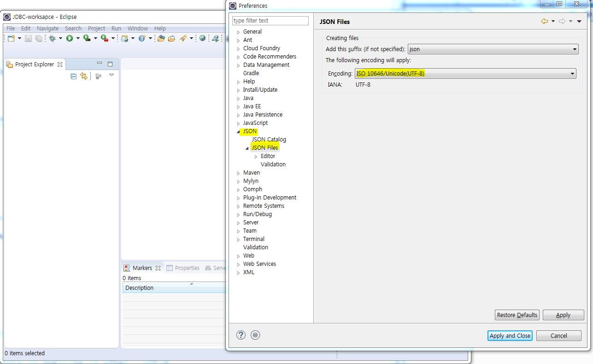Open the File menu in Eclipse
Image resolution: width=593 pixels, height=364 pixels.
pyautogui.click(x=11, y=28)
